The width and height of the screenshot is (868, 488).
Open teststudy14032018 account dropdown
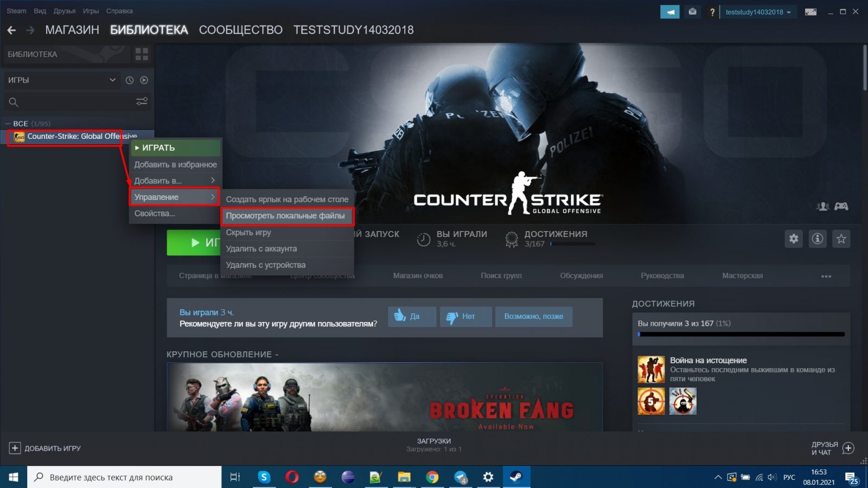(x=758, y=12)
